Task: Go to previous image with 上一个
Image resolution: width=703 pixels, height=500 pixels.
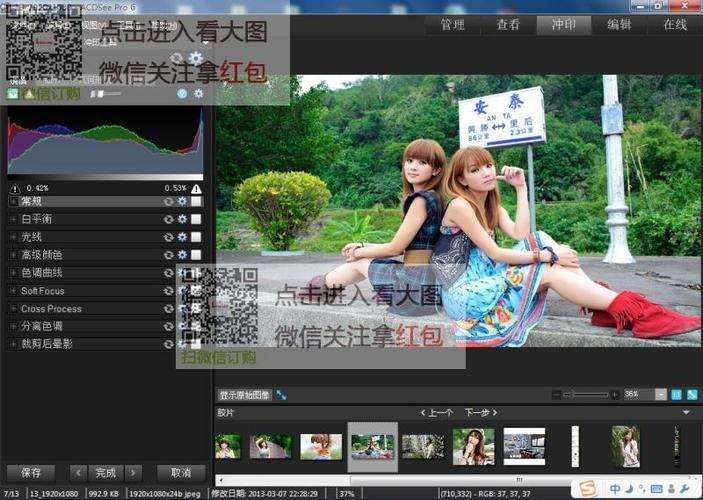Action: 437,413
